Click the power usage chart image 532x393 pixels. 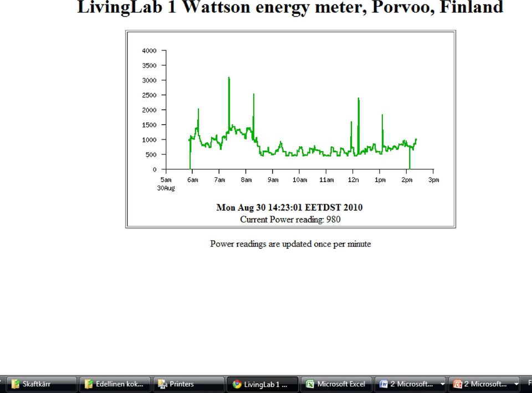point(290,117)
